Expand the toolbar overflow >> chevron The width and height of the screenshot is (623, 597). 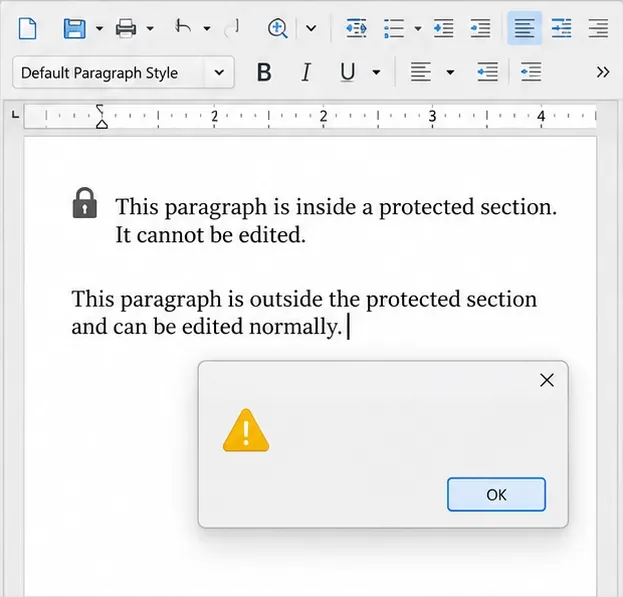pyautogui.click(x=603, y=72)
